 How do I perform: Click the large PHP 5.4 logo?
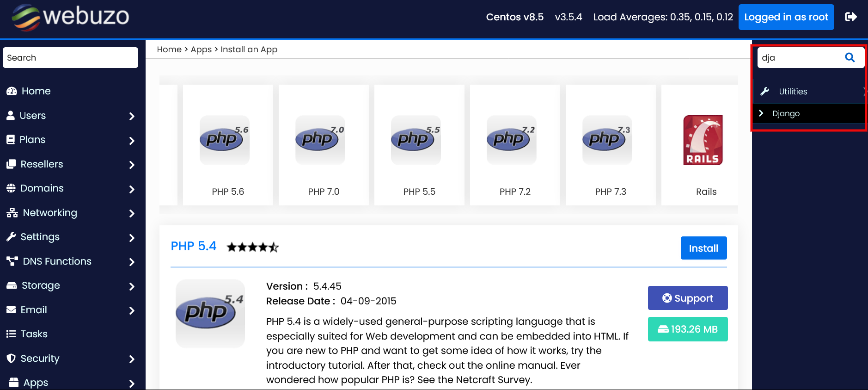click(210, 313)
